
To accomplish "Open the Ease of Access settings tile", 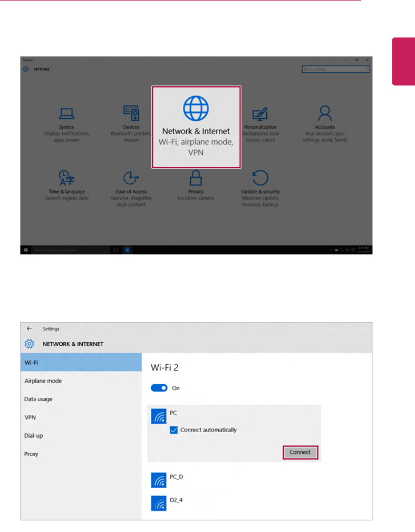I will coord(131,189).
